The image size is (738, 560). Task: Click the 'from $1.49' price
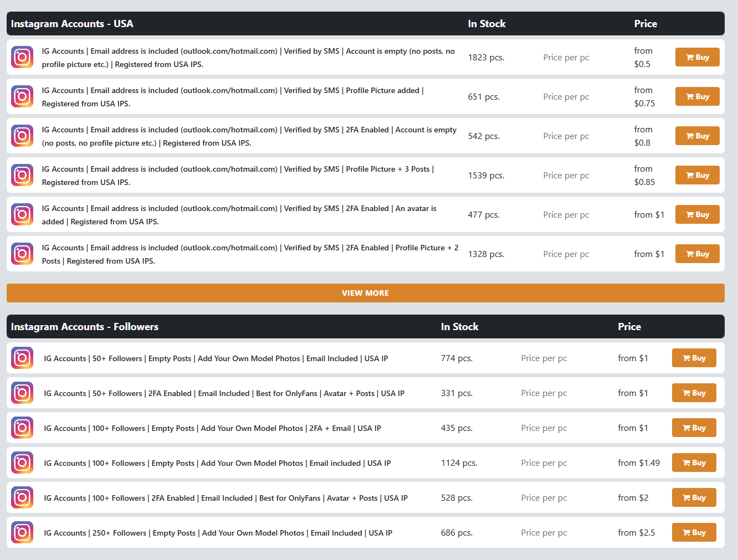pos(639,463)
